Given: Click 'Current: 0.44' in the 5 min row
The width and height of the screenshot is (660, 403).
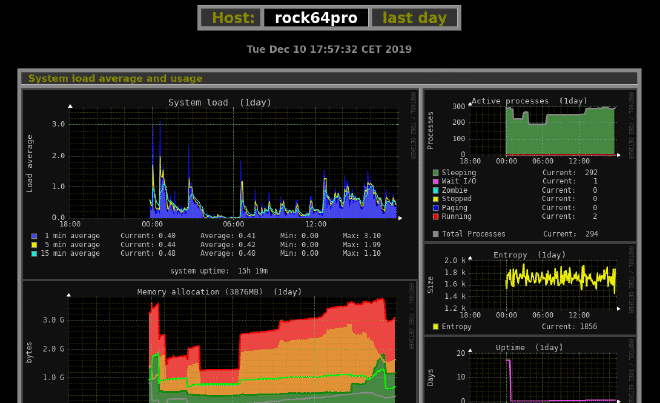Looking at the screenshot, I should tap(148, 245).
